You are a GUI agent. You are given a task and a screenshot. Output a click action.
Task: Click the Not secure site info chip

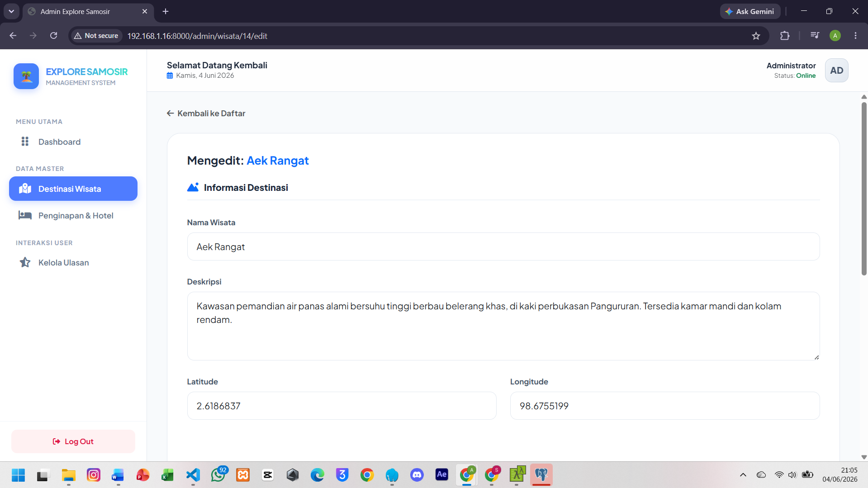[96, 36]
